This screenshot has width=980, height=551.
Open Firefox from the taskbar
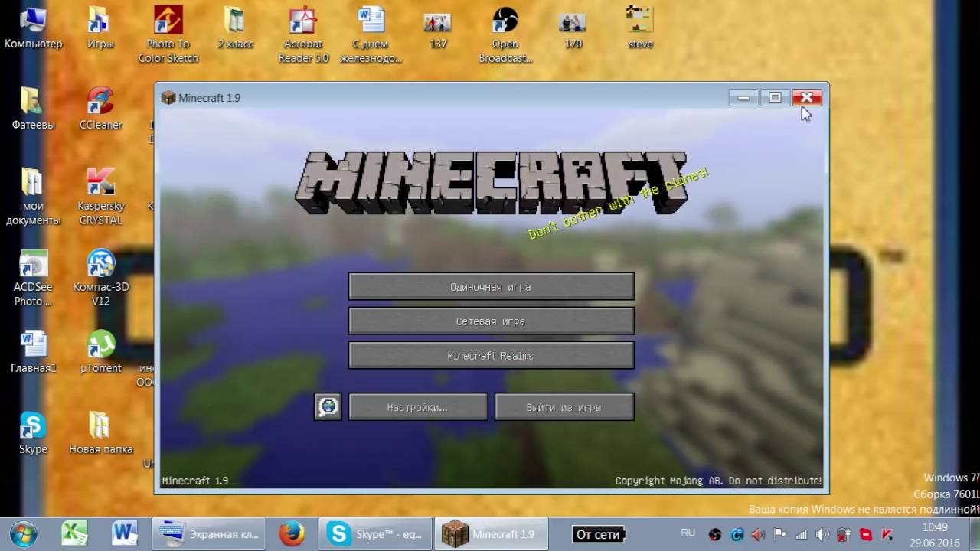coord(292,533)
